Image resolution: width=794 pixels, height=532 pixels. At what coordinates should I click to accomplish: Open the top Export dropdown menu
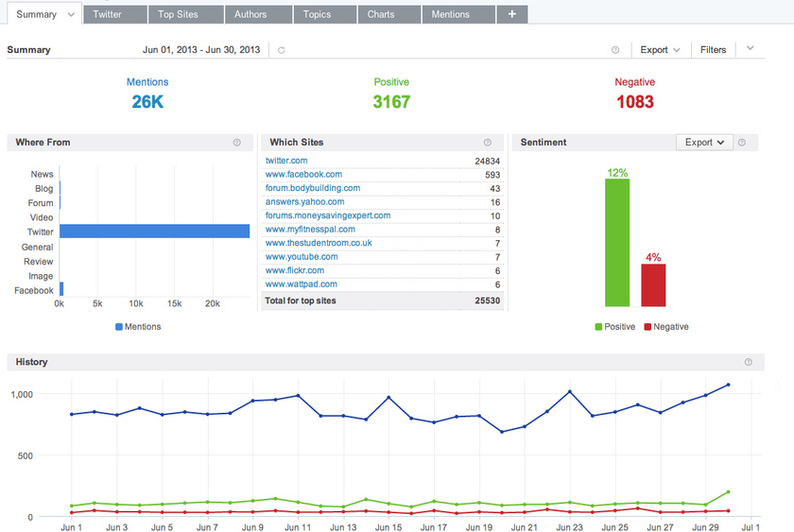tap(660, 49)
